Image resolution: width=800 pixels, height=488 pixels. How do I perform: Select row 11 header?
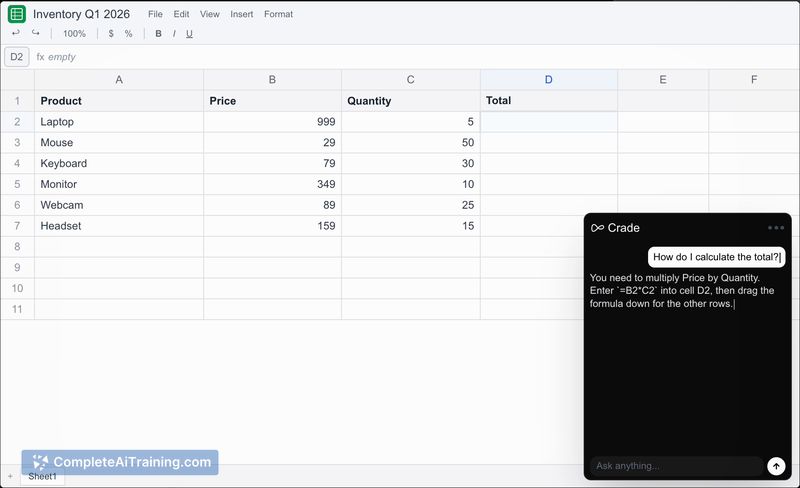pyautogui.click(x=17, y=309)
